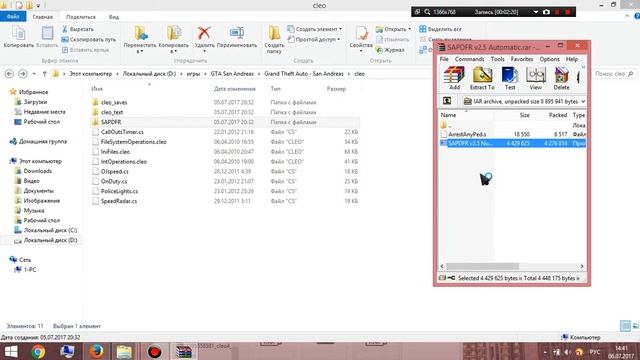Click Copy Path (Скопировать путь) button
640x360 pixels.
point(89,39)
